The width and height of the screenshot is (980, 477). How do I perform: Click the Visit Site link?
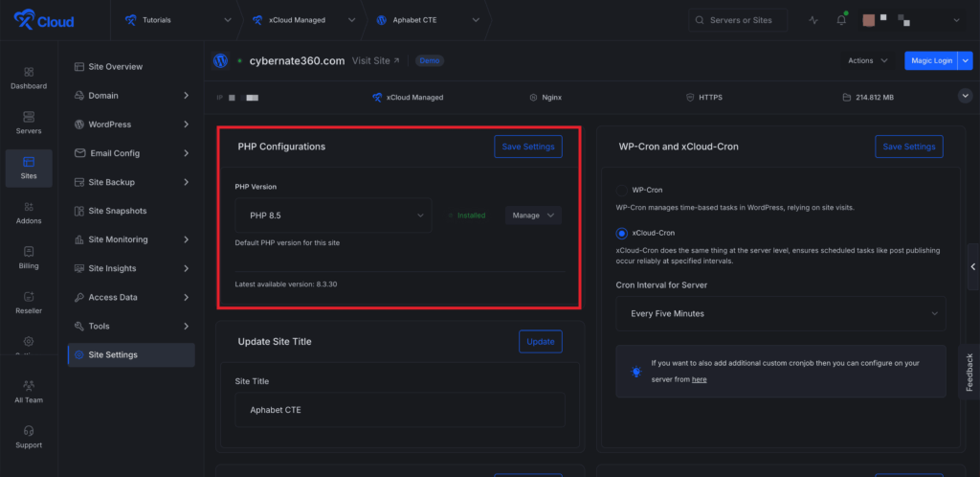376,60
